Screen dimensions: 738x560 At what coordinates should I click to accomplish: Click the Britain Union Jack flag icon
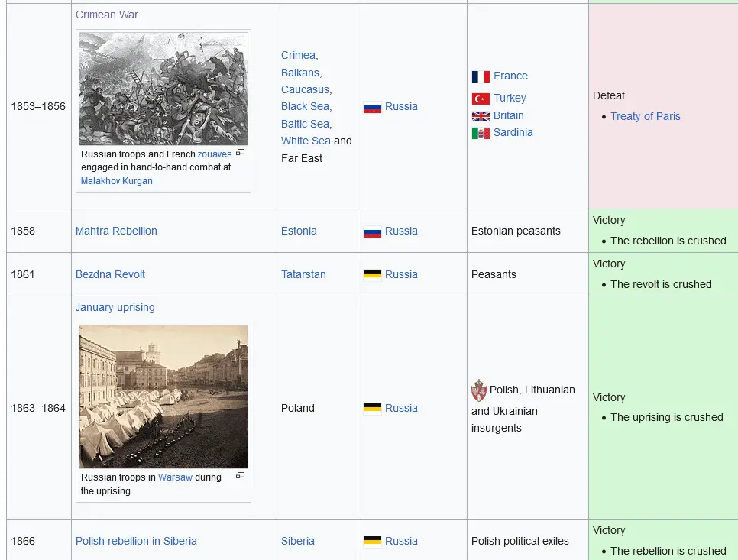(x=481, y=116)
